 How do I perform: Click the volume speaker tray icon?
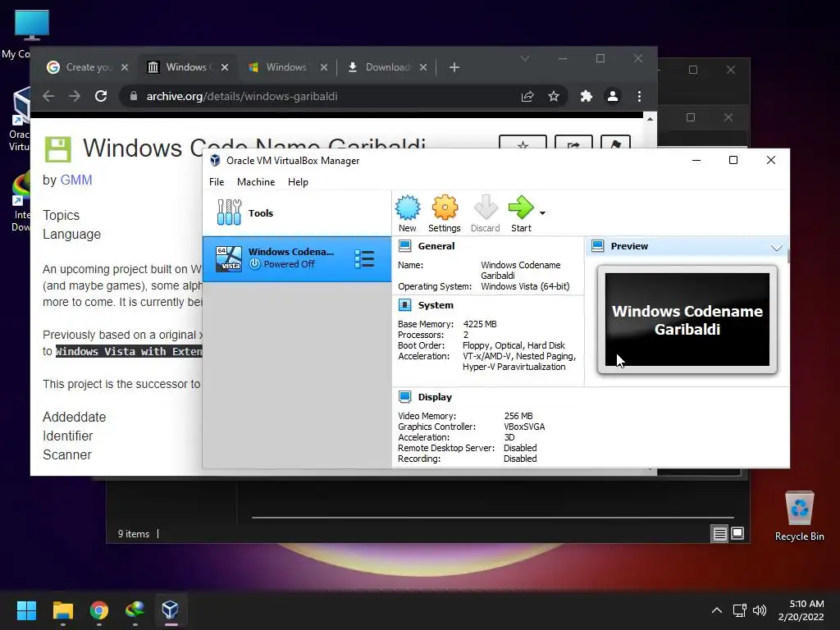(760, 610)
